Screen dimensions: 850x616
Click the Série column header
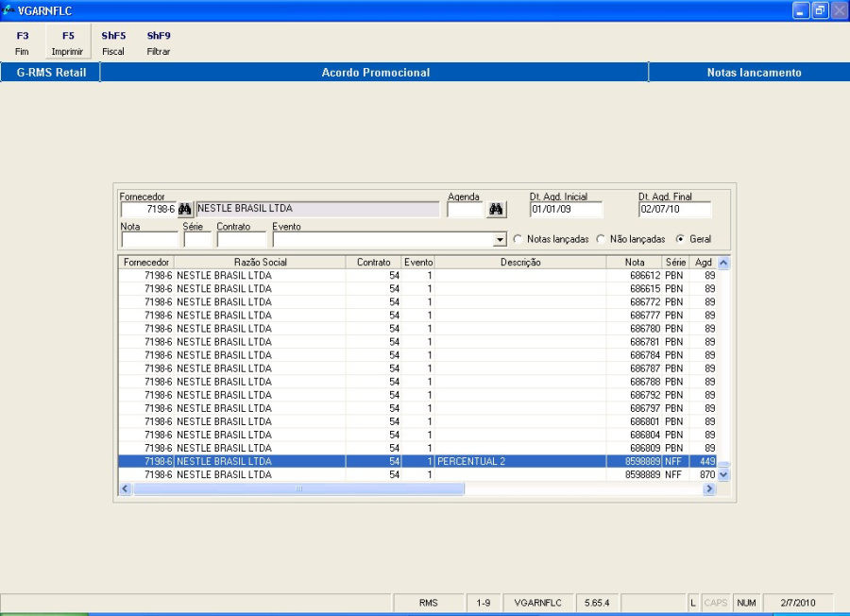(675, 263)
